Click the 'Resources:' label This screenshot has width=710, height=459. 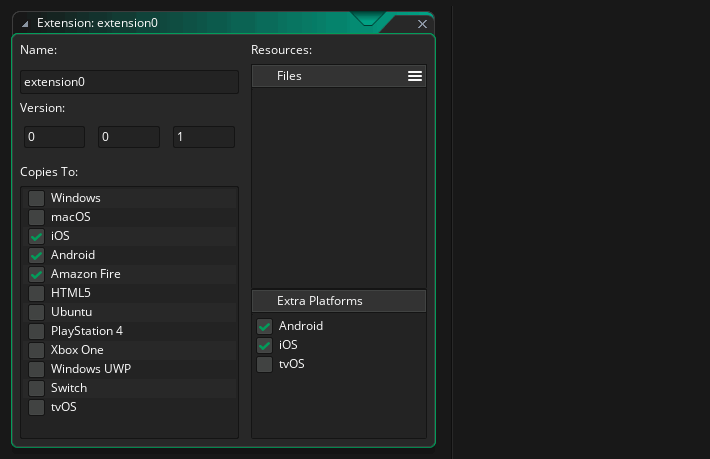pyautogui.click(x=281, y=50)
